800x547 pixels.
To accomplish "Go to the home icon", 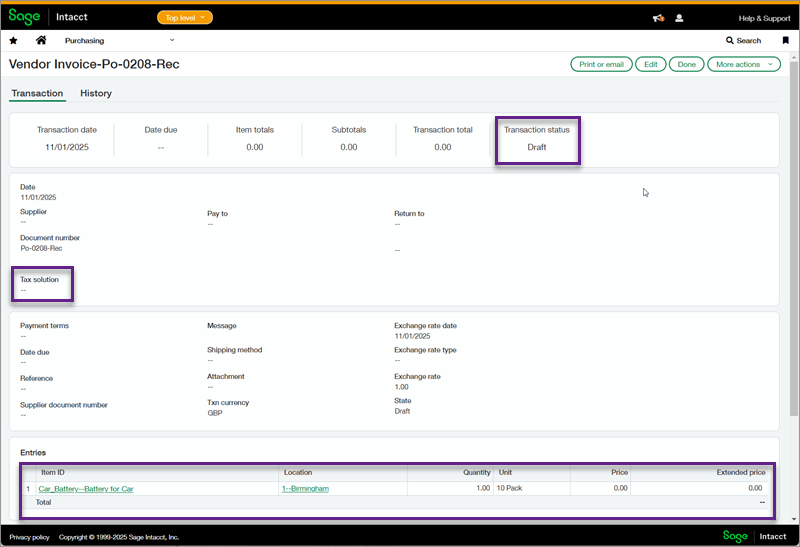I will (x=41, y=41).
